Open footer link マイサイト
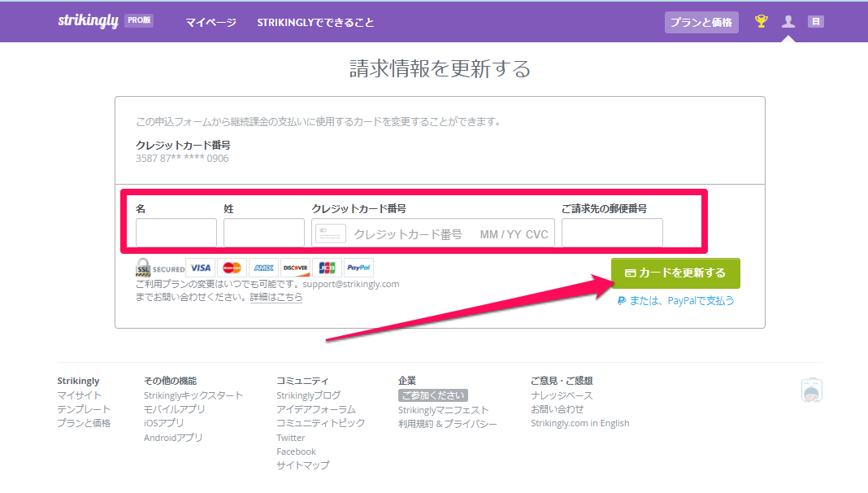This screenshot has width=868, height=493. click(80, 395)
